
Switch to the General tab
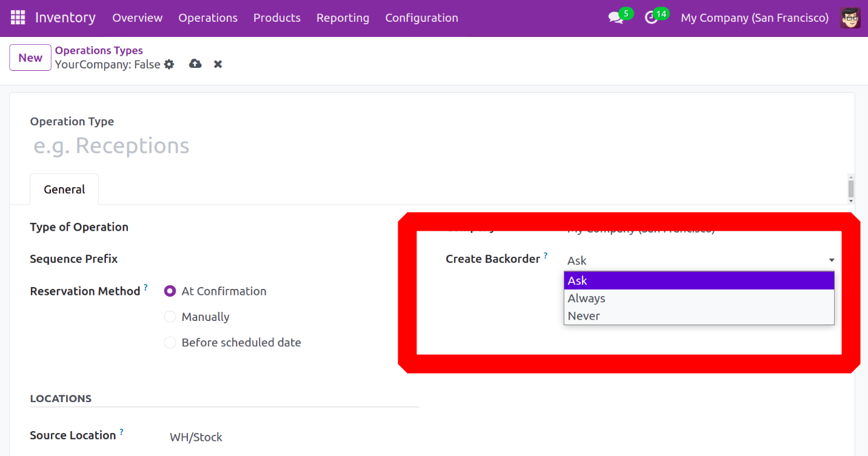64,190
